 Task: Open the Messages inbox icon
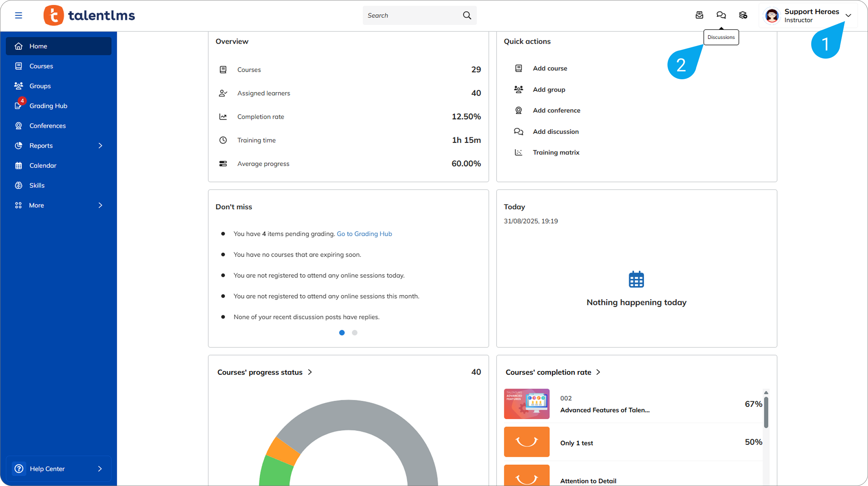pos(699,15)
